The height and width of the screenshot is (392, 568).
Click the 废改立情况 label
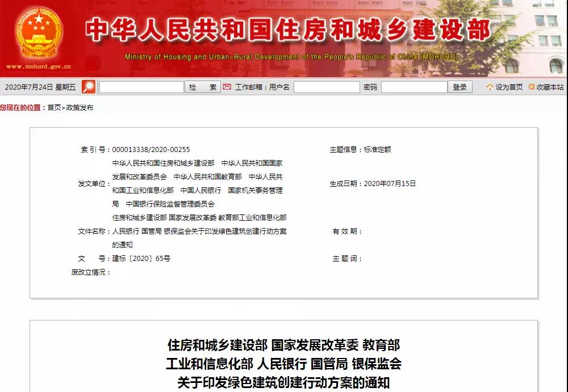(90, 272)
